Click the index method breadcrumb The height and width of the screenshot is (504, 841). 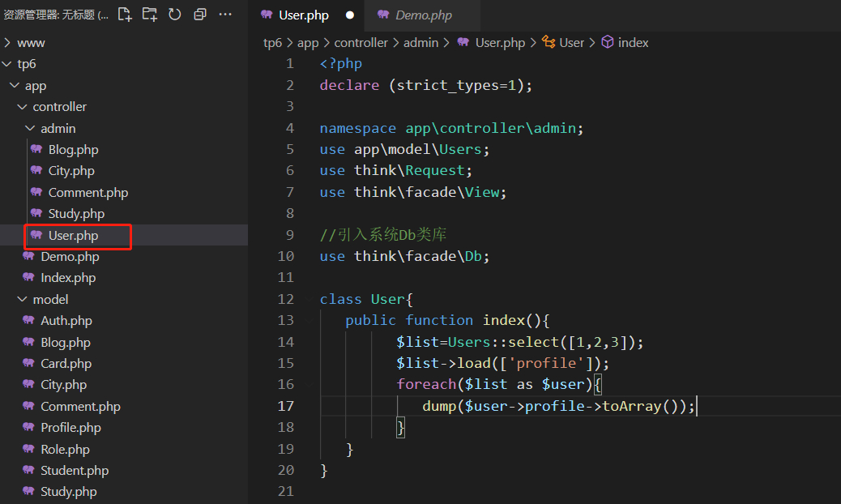click(633, 42)
